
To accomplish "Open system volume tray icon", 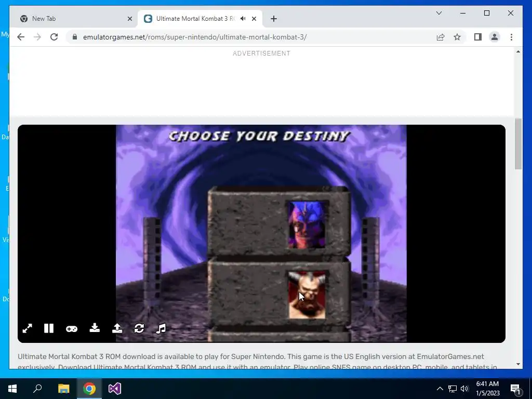I will pyautogui.click(x=464, y=389).
